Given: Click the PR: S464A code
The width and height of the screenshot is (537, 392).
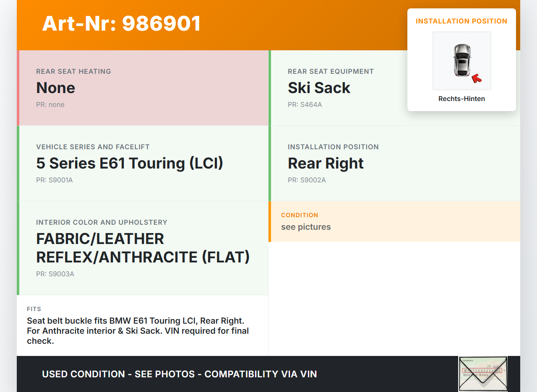Looking at the screenshot, I should click(305, 104).
